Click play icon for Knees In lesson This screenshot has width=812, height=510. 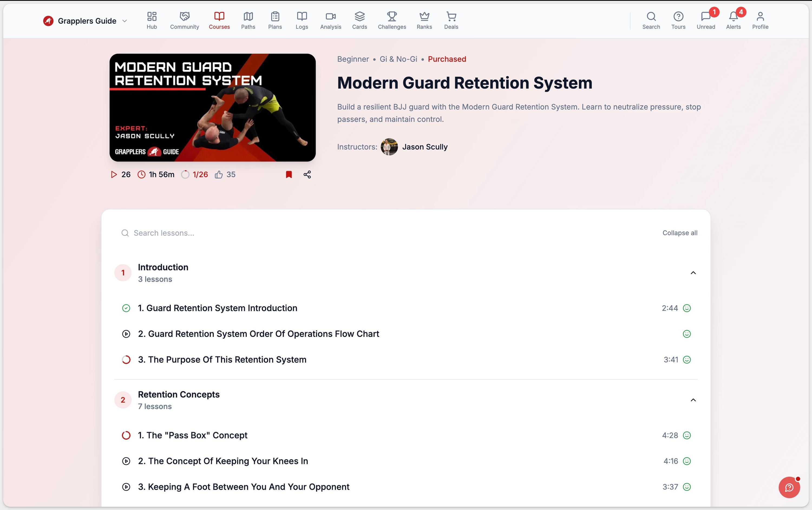[x=126, y=461]
